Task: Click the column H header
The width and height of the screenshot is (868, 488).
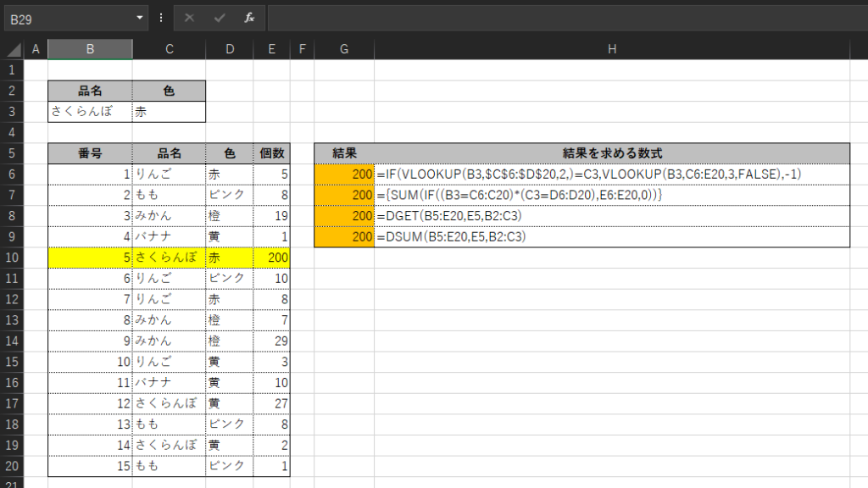Action: point(612,48)
